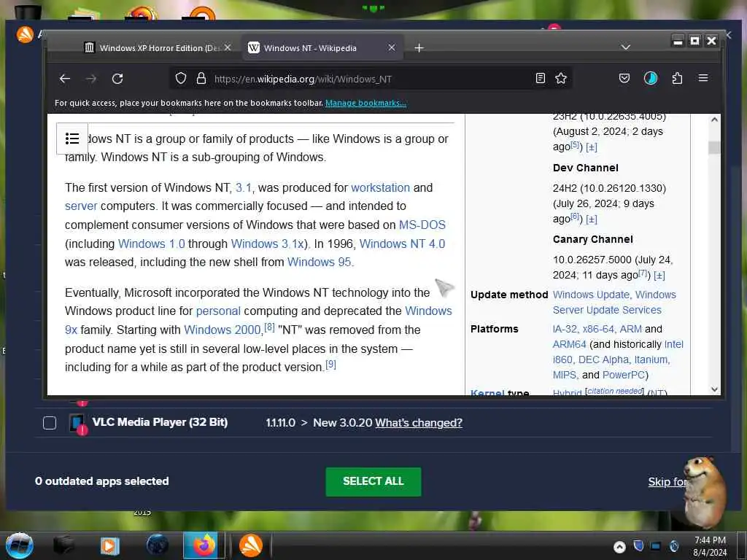
Task: Follow the Windows NT 4.0 link
Action: click(402, 244)
